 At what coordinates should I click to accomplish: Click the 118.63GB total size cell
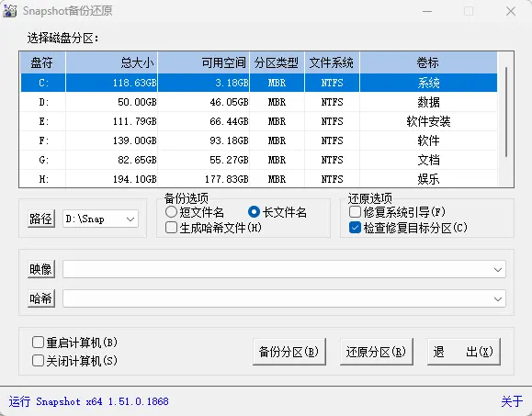pos(111,83)
